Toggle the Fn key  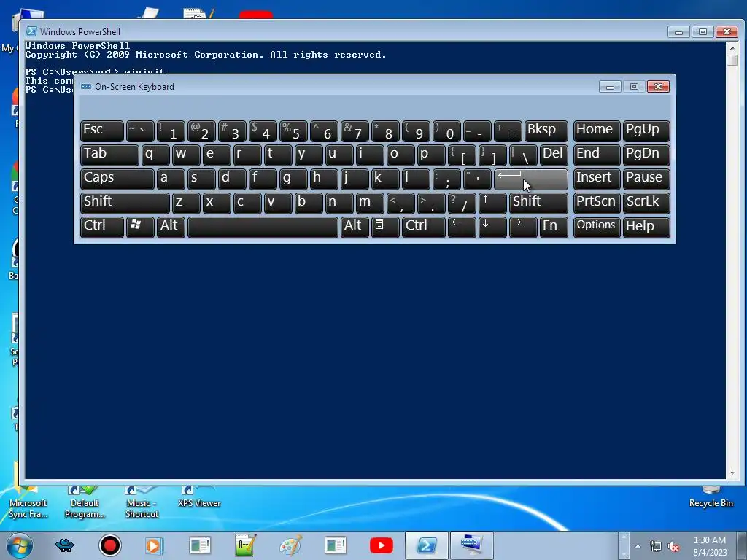(554, 227)
